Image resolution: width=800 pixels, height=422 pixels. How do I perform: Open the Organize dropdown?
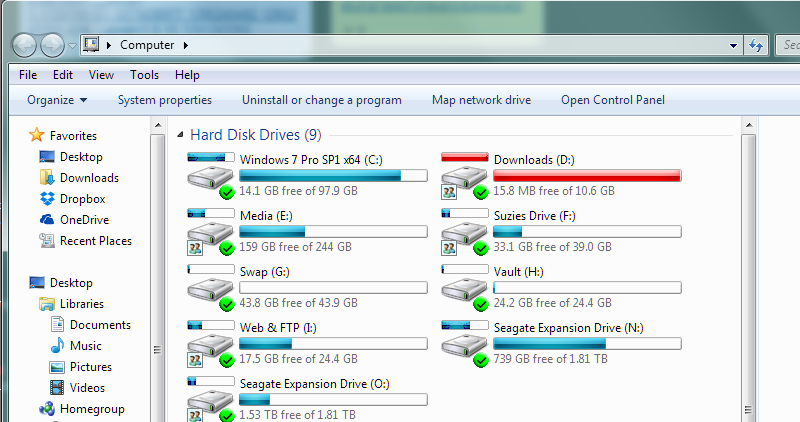[57, 100]
